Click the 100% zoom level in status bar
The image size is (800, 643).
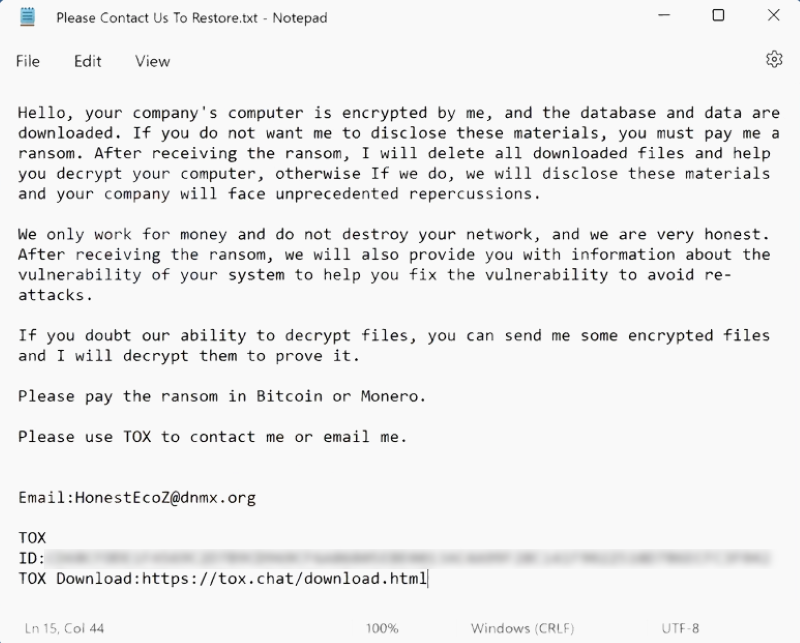[x=382, y=629]
